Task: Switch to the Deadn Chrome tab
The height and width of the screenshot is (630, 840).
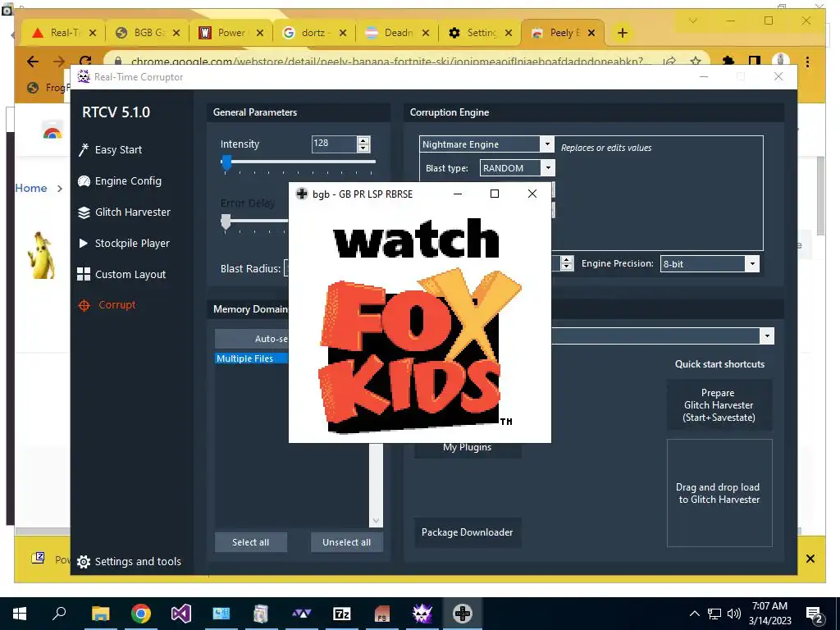Action: click(396, 33)
